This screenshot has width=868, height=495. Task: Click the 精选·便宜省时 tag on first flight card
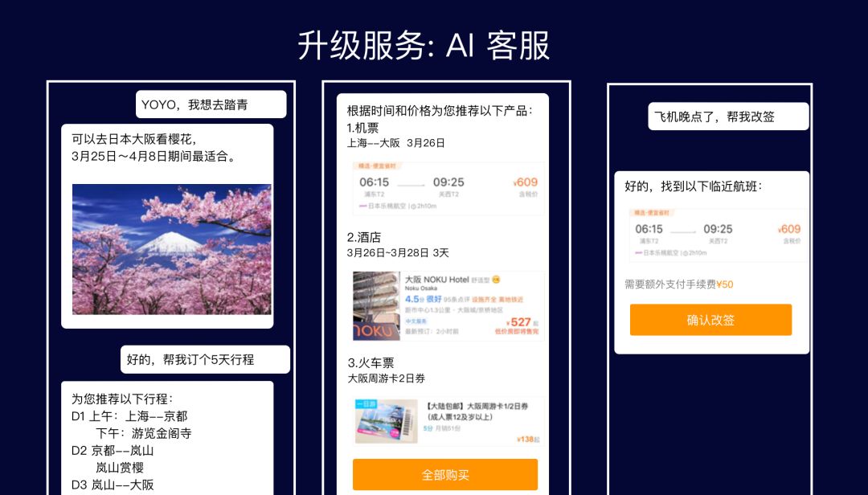378,166
